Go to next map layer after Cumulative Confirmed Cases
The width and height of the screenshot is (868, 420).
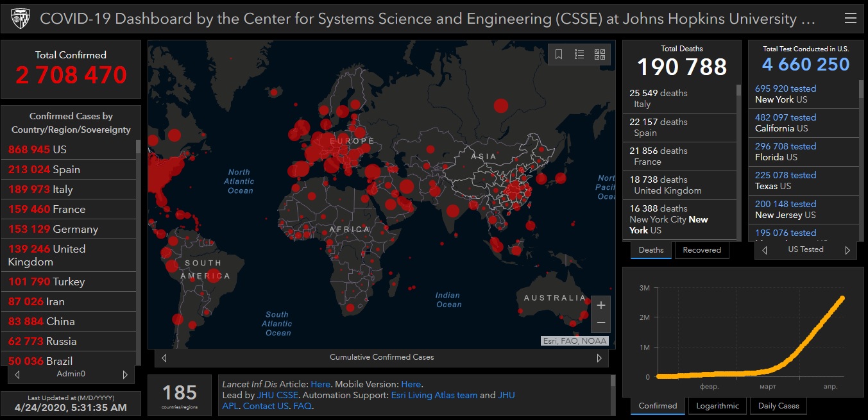(599, 358)
